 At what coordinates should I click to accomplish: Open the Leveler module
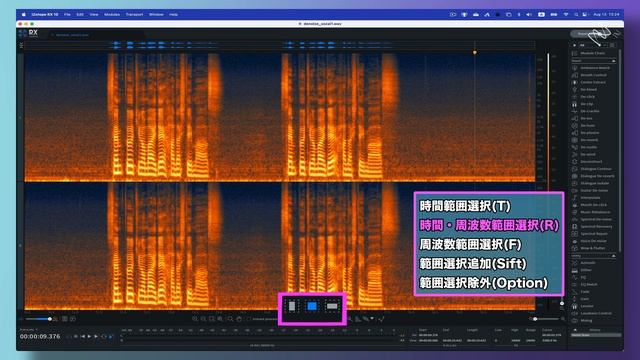[587, 306]
